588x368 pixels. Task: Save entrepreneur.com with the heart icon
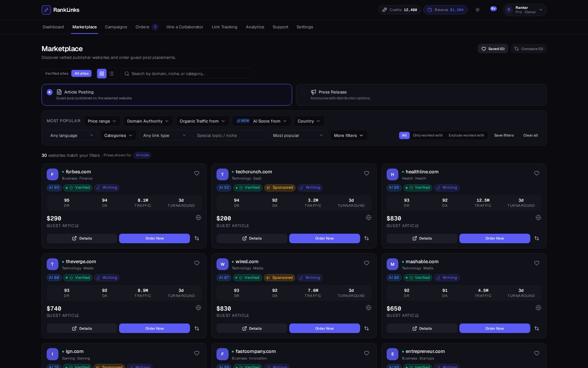coord(537,353)
